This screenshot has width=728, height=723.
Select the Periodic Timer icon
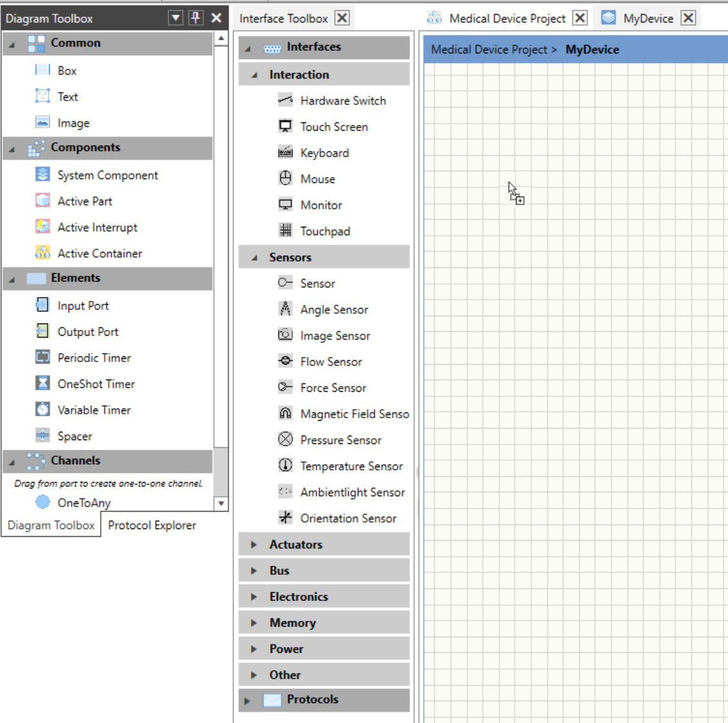click(x=43, y=358)
